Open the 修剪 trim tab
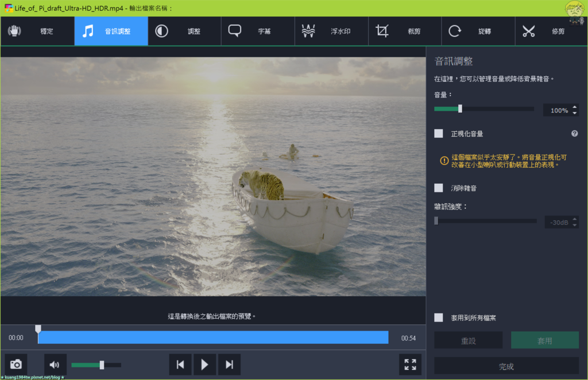Screen dimensions: 588x380 551,31
